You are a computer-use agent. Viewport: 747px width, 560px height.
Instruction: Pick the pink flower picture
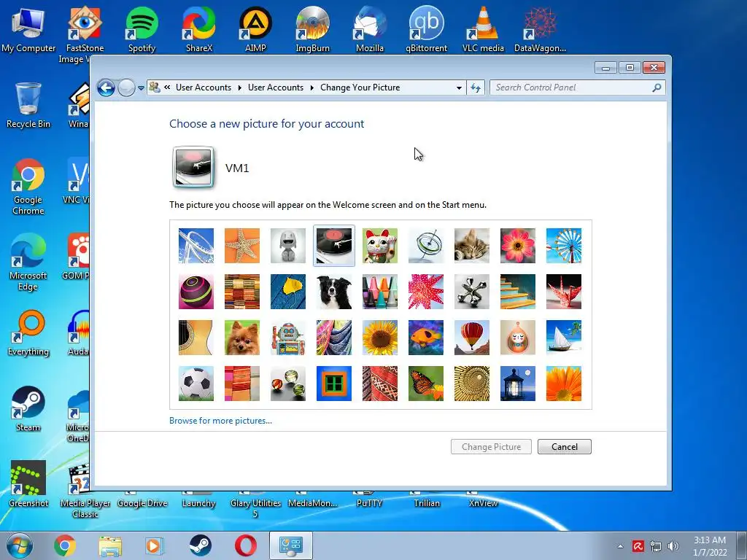pos(518,246)
